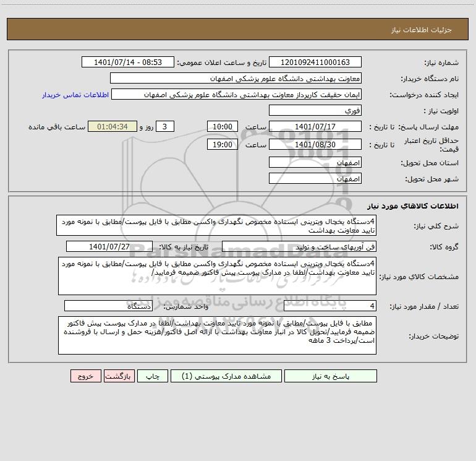Click the remaining time counter 01:04:34
Screen dimensions: 476x461
tap(113, 126)
